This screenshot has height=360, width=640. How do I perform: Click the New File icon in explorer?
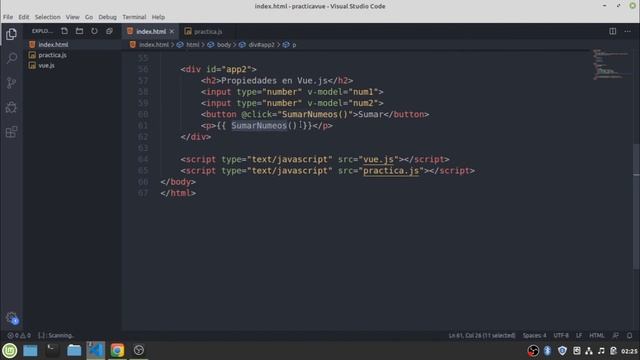[x=64, y=31]
